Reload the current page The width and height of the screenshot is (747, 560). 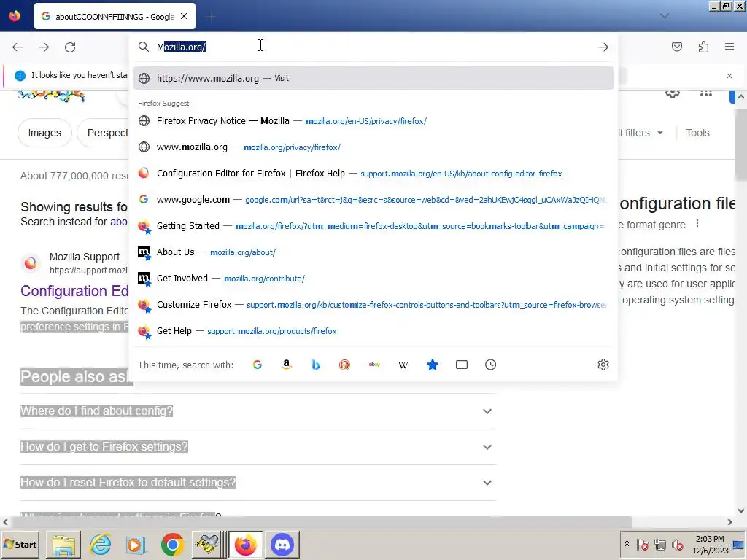tap(70, 47)
